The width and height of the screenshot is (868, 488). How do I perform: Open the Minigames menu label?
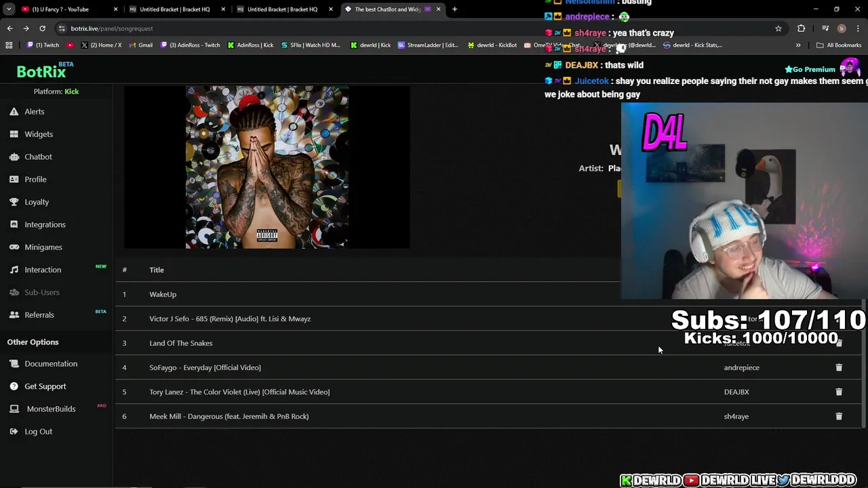[43, 247]
